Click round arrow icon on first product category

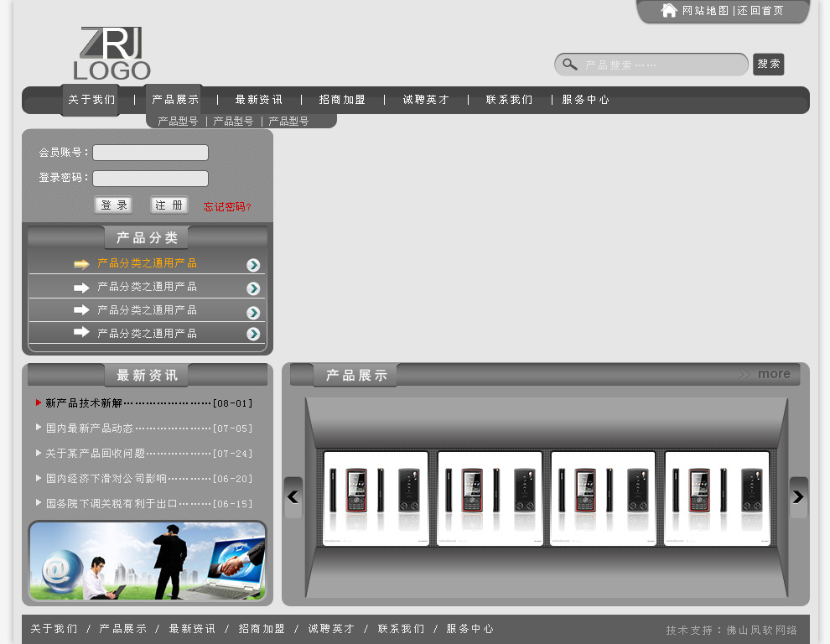tap(253, 265)
